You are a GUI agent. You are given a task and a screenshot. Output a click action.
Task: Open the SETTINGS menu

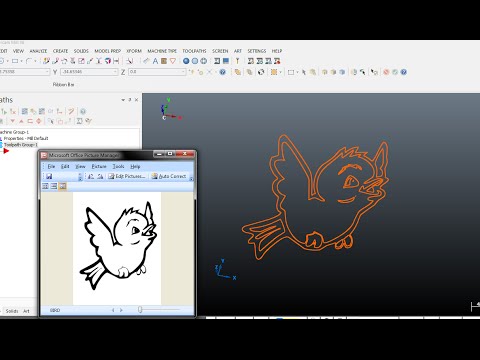(256, 51)
